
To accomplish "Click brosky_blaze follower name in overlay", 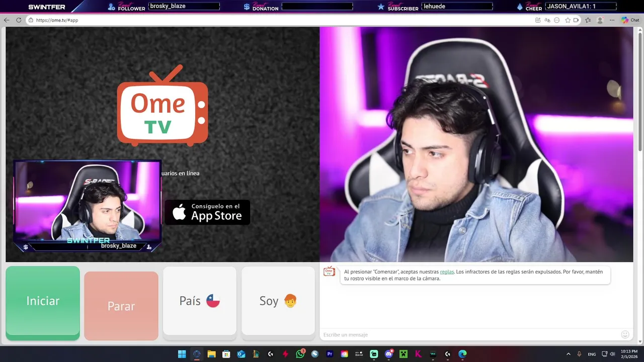I will pos(168,7).
